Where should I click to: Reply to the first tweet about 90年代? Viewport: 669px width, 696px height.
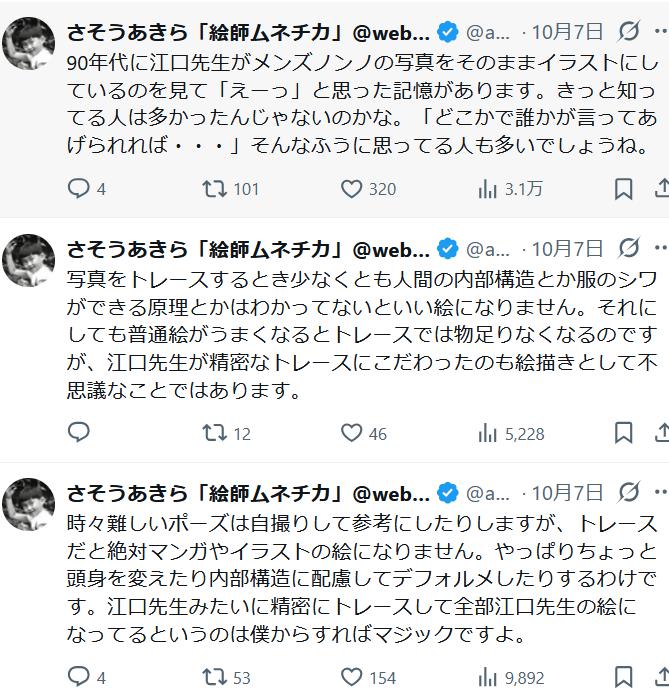coord(78,188)
